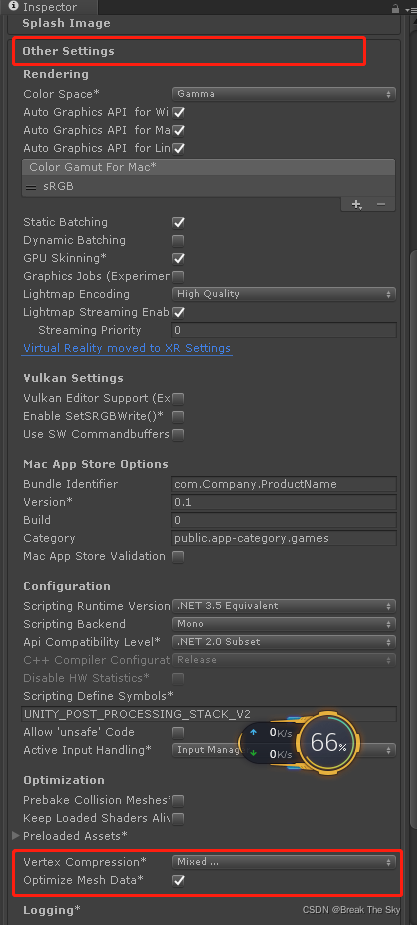Enable Use SW Commandbuffers checkbox
This screenshot has height=925, width=417.
(x=178, y=435)
